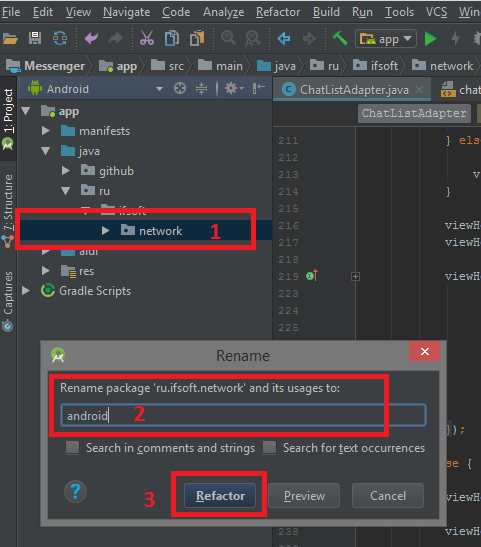Close the ChatListAdapter.java tab

coord(420,90)
